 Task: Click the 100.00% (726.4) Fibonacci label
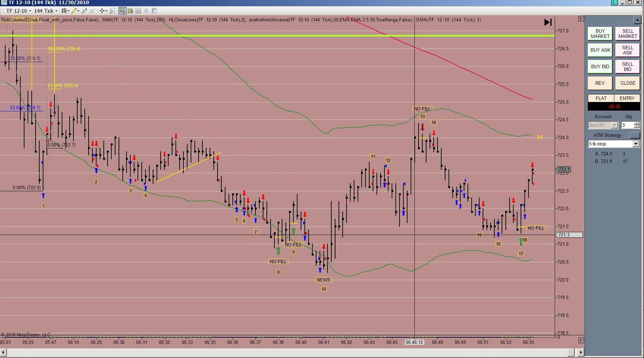(64, 49)
